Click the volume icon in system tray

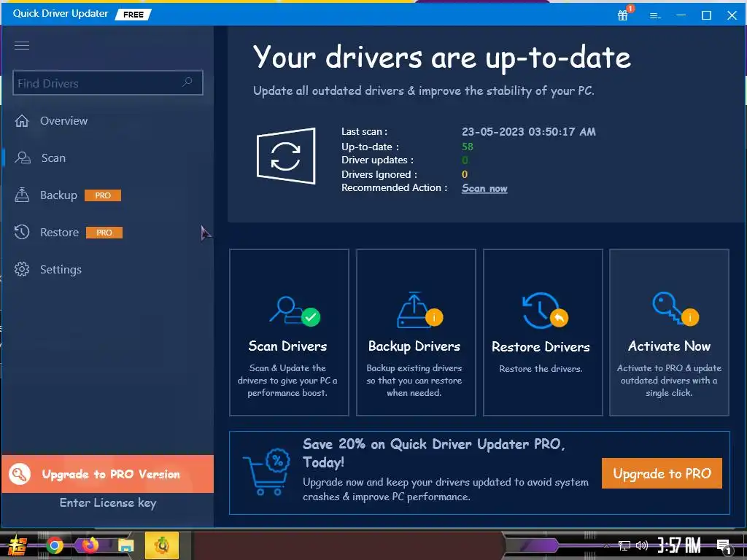[x=642, y=545]
